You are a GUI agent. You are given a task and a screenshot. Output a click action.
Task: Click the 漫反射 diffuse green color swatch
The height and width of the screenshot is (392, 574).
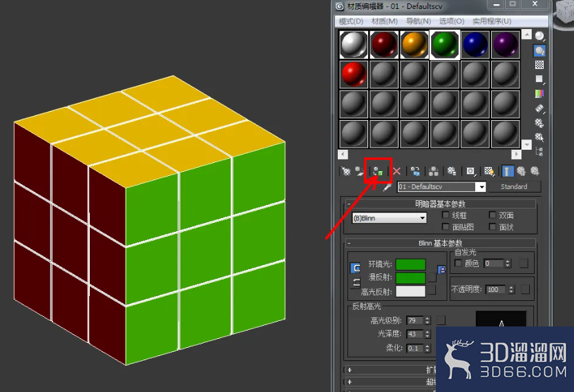pos(411,277)
